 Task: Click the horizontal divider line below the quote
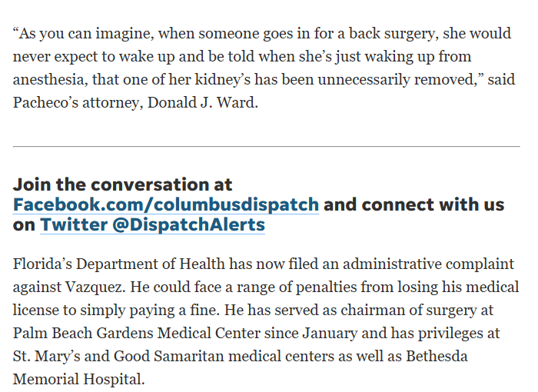click(267, 147)
